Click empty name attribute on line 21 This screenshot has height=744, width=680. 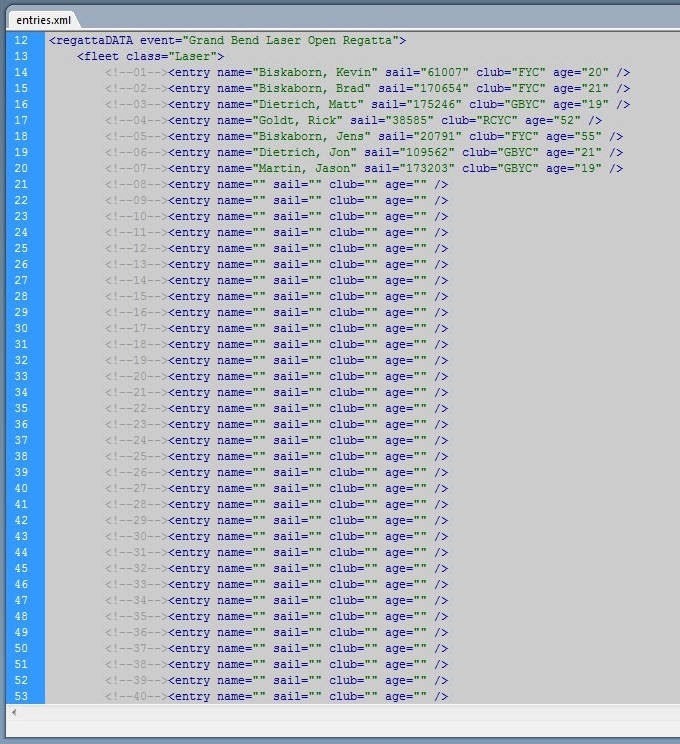pyautogui.click(x=242, y=185)
